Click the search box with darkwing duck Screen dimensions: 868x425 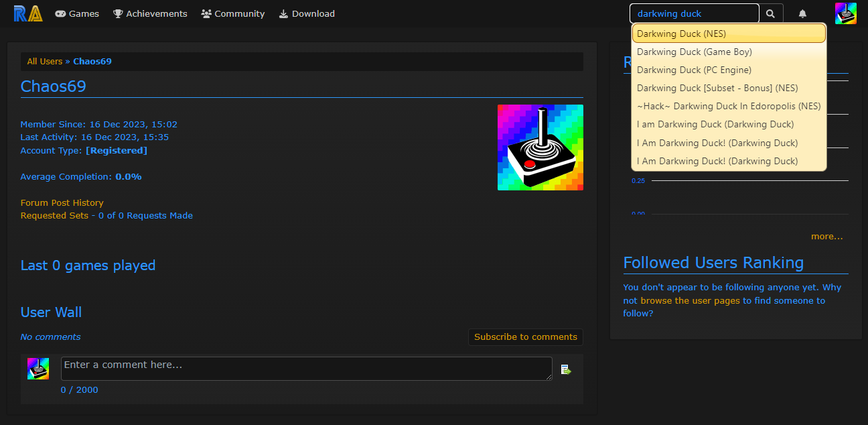[x=695, y=13]
